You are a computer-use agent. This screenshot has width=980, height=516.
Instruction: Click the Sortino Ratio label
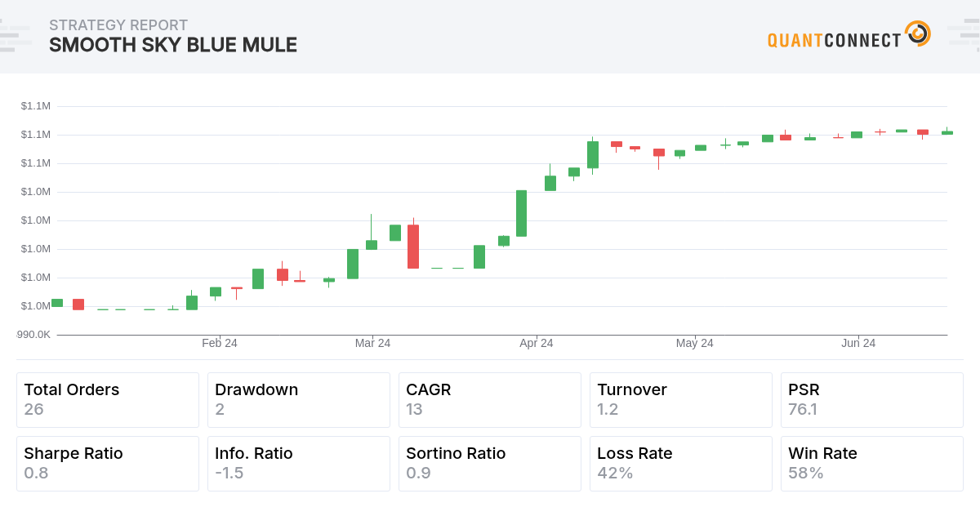click(456, 453)
